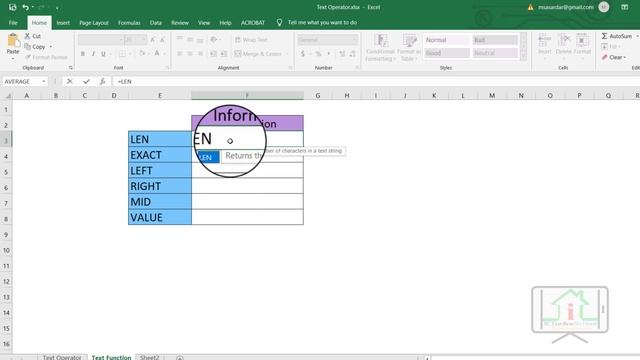Click the Orientation icon
The height and width of the screenshot is (360, 640).
(x=213, y=40)
